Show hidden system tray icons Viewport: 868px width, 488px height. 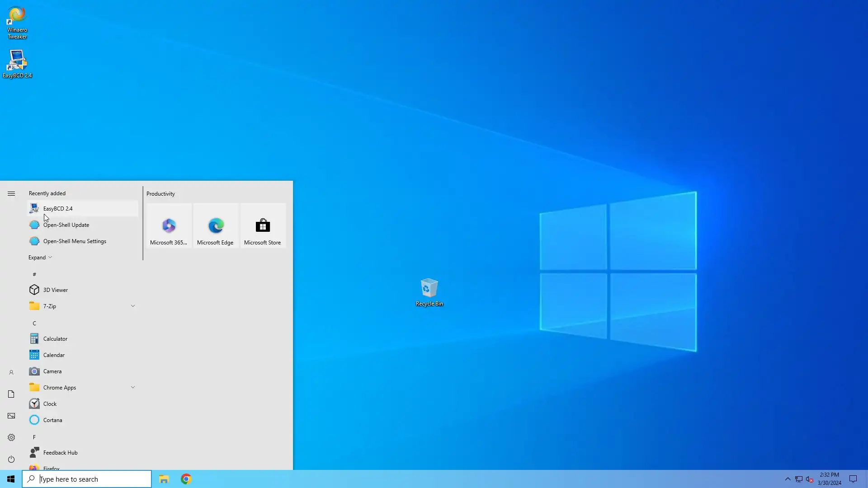[x=788, y=479]
